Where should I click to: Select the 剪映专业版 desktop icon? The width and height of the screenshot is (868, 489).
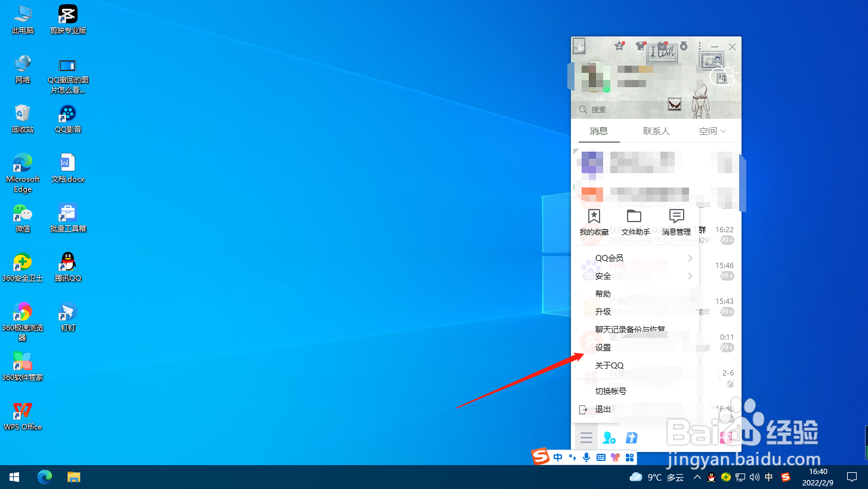[68, 20]
